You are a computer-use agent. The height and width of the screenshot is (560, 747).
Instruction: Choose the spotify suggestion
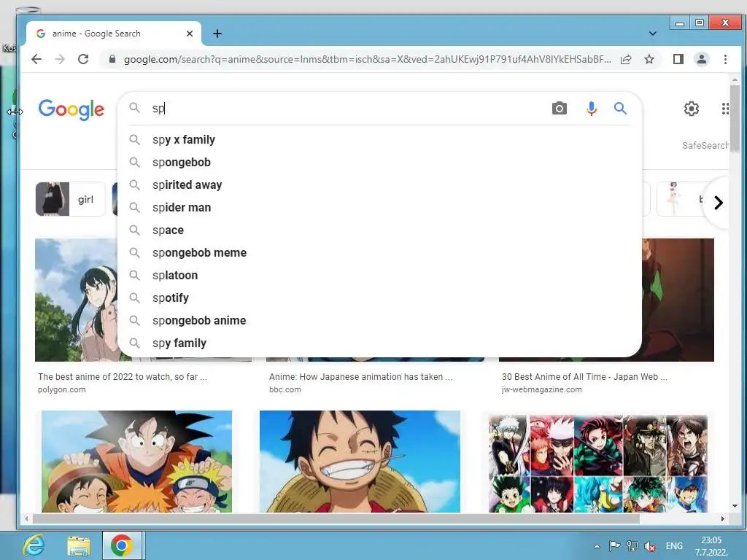[379, 298]
